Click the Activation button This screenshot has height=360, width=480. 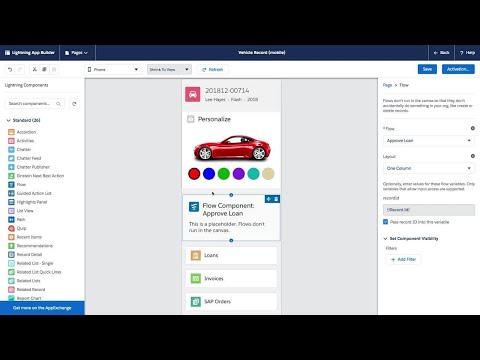tap(458, 69)
